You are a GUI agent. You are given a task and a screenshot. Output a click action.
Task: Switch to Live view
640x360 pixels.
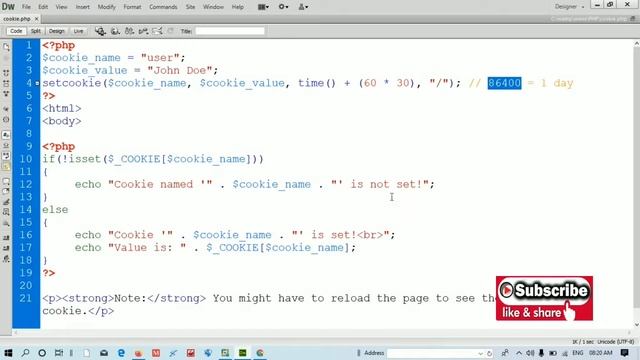[78, 31]
